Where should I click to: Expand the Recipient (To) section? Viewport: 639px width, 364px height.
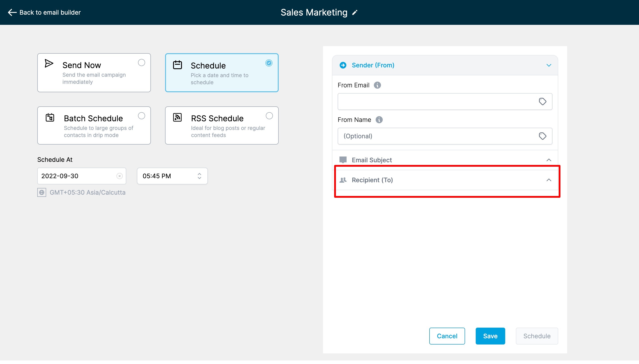[x=548, y=180]
